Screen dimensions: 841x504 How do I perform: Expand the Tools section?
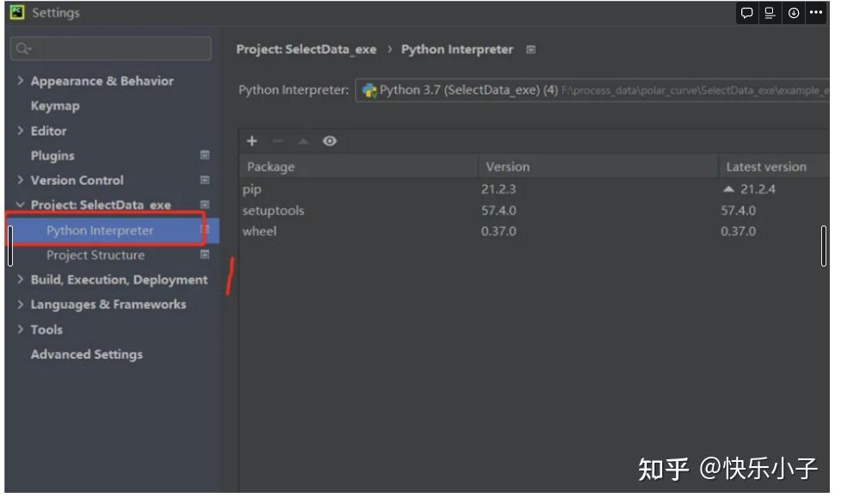(21, 329)
